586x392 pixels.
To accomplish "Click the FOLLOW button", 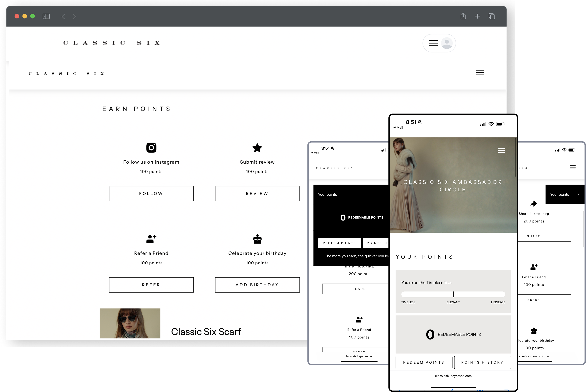I will pyautogui.click(x=151, y=193).
